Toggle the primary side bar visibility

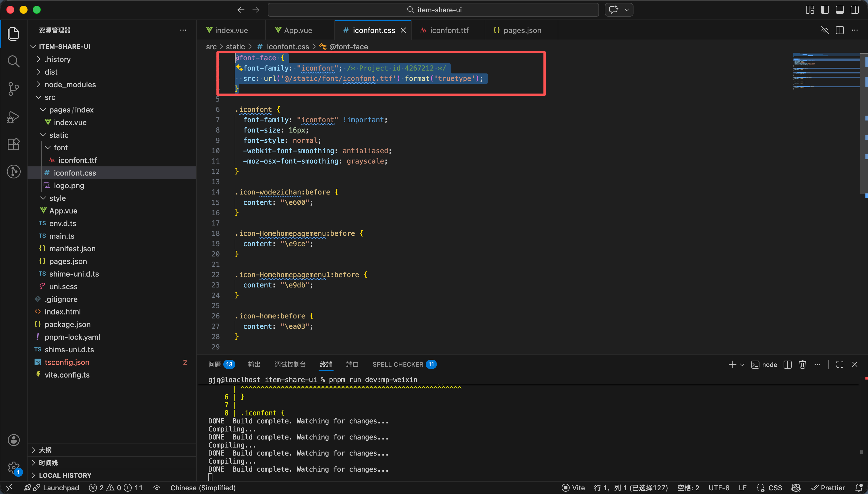[825, 10]
